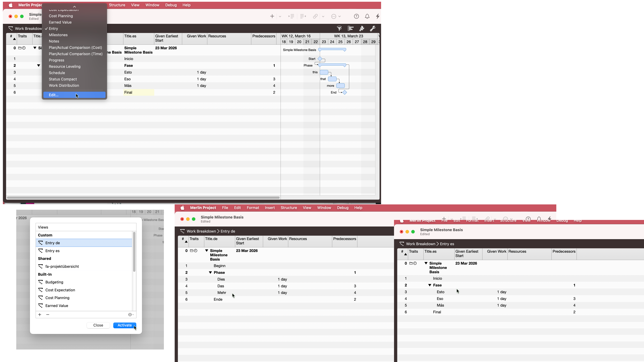Open the dropdown arrow beside the link icon

323,17
